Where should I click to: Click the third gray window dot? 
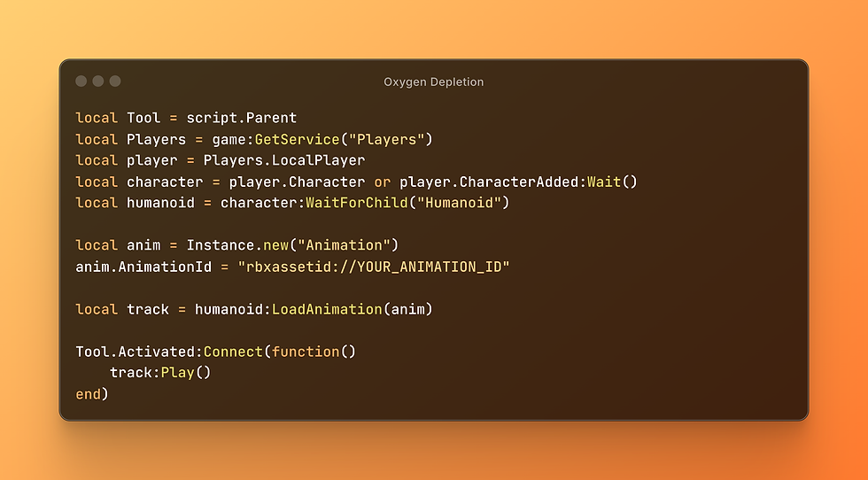(x=115, y=81)
